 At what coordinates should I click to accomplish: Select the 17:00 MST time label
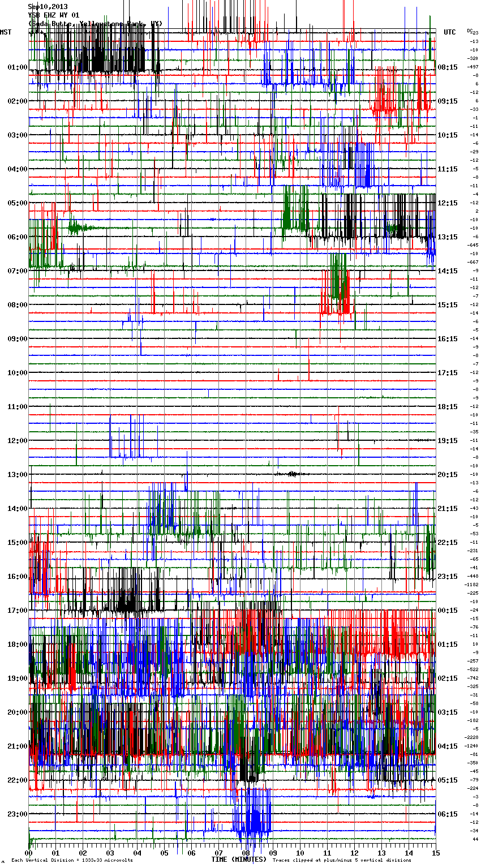click(18, 611)
